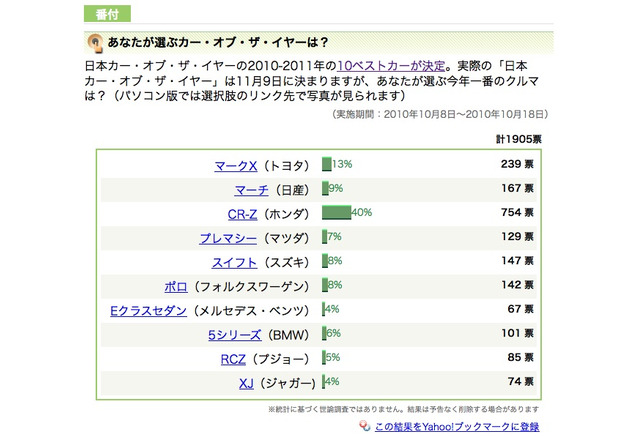
Task: Click the 74 票 vote count
Action: (x=520, y=382)
